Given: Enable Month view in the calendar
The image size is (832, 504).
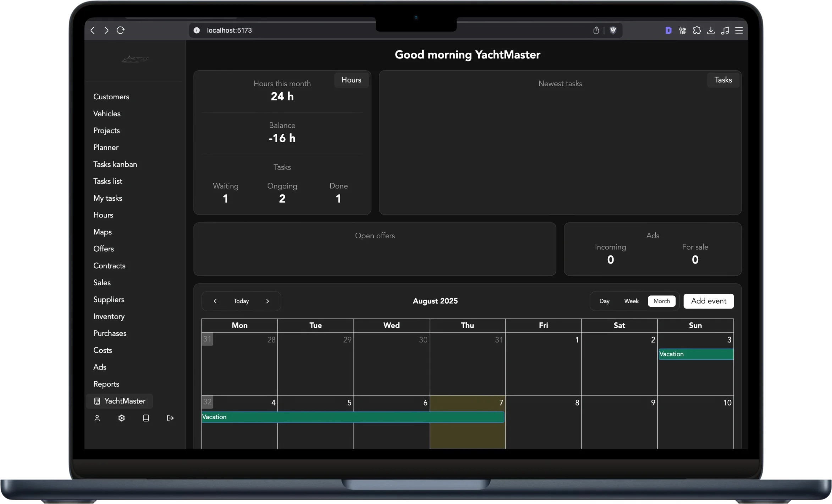Looking at the screenshot, I should coord(661,301).
